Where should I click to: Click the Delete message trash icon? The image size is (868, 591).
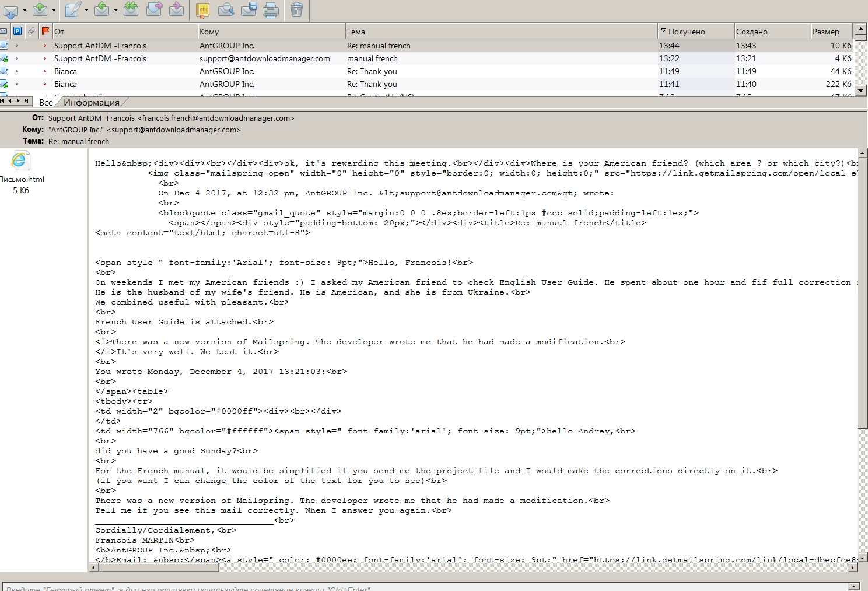(x=295, y=10)
